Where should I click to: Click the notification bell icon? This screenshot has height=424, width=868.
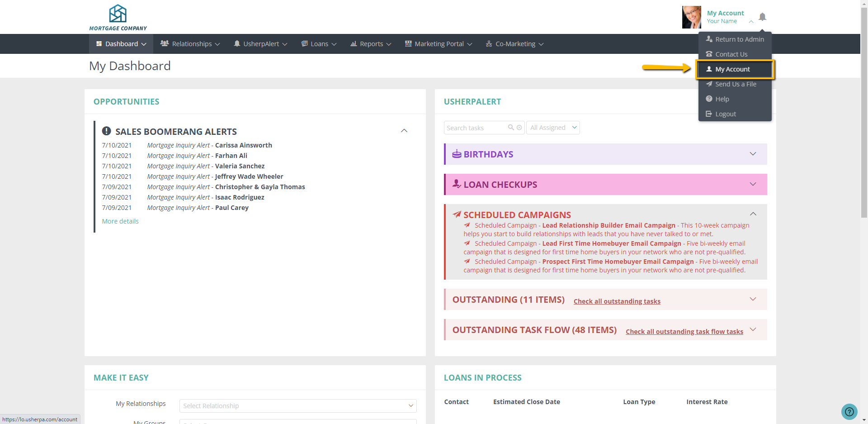tap(762, 17)
